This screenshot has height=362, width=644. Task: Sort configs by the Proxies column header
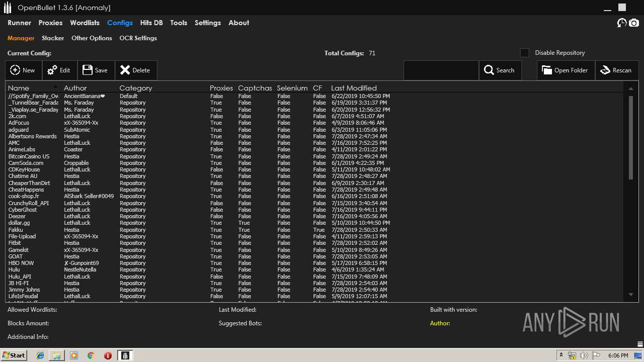[x=221, y=88]
